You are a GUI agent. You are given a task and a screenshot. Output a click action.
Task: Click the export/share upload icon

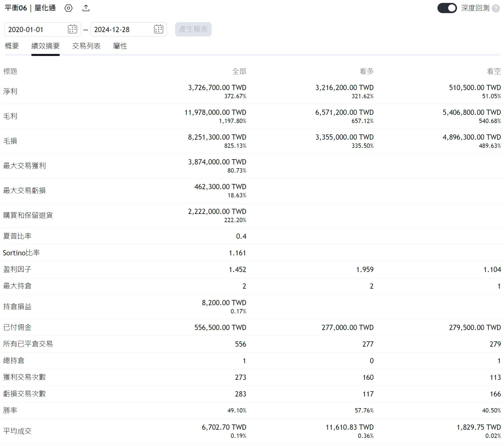(x=86, y=8)
